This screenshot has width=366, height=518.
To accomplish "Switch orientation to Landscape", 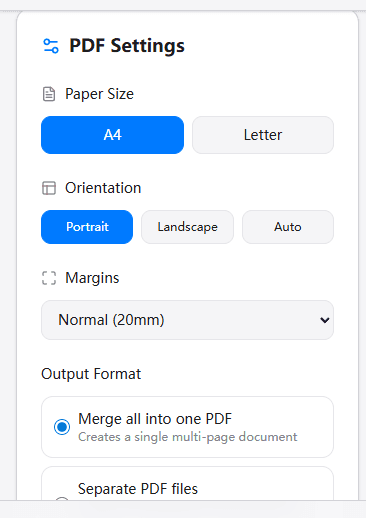I will pyautogui.click(x=187, y=227).
